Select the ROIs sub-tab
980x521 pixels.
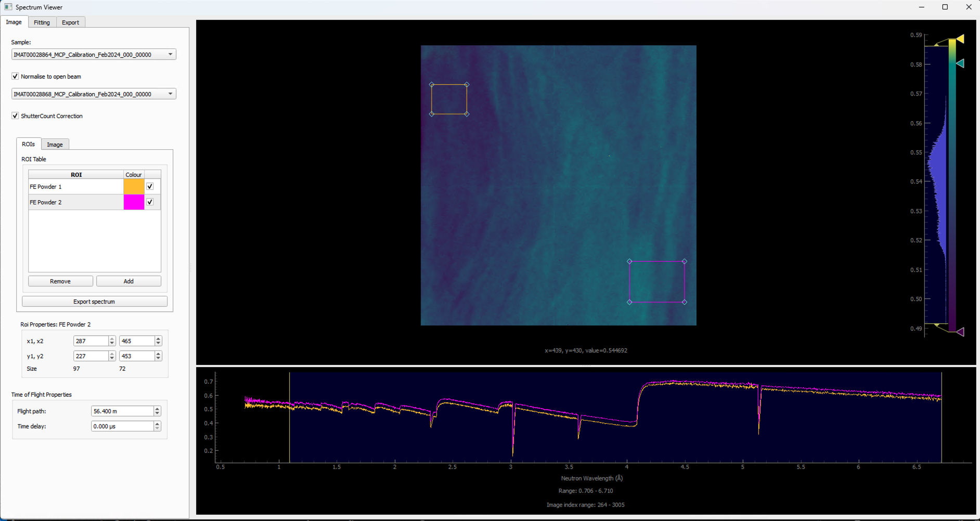coord(29,144)
